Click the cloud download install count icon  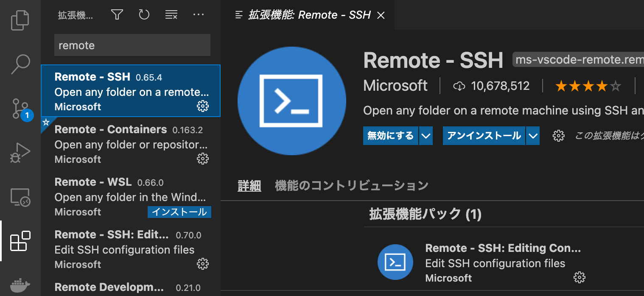(x=459, y=87)
